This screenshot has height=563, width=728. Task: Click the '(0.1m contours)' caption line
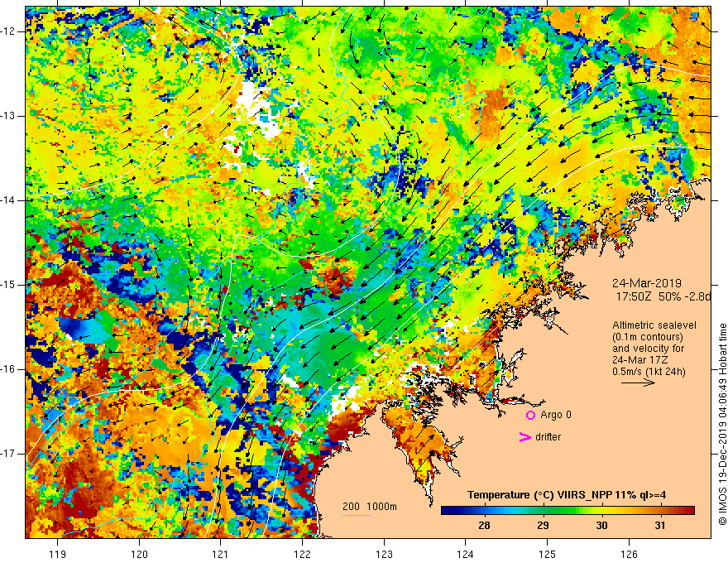pos(648,337)
